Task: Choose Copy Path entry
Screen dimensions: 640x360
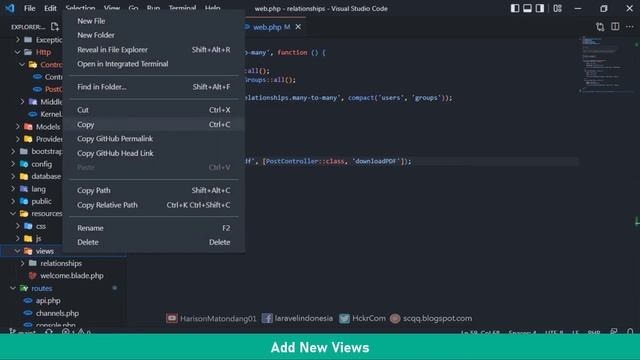Action: [154, 190]
